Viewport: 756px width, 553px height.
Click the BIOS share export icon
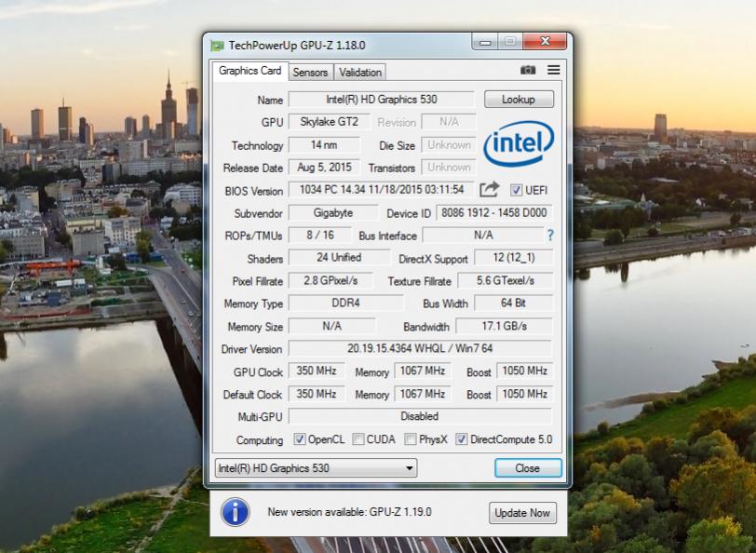[489, 190]
